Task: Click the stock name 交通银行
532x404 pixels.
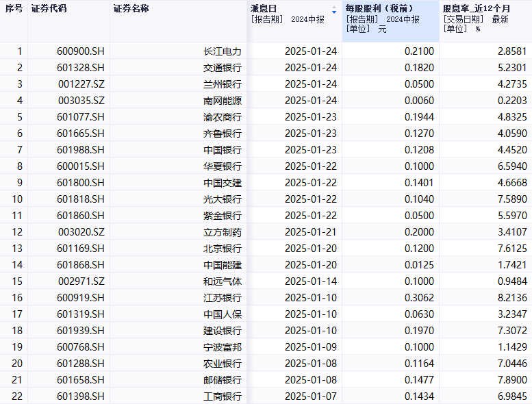Action: point(223,68)
